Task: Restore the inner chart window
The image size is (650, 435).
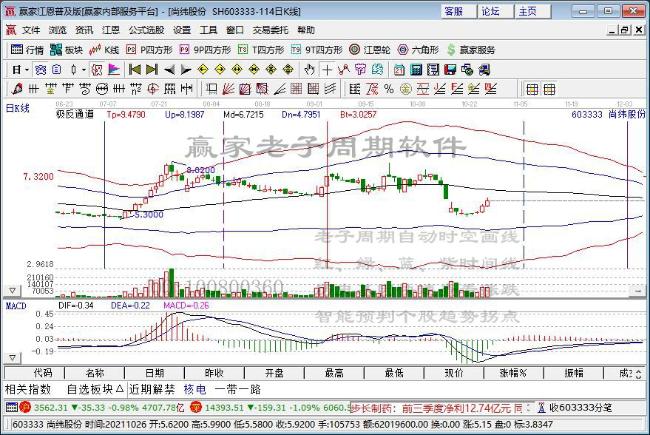Action: (x=624, y=30)
